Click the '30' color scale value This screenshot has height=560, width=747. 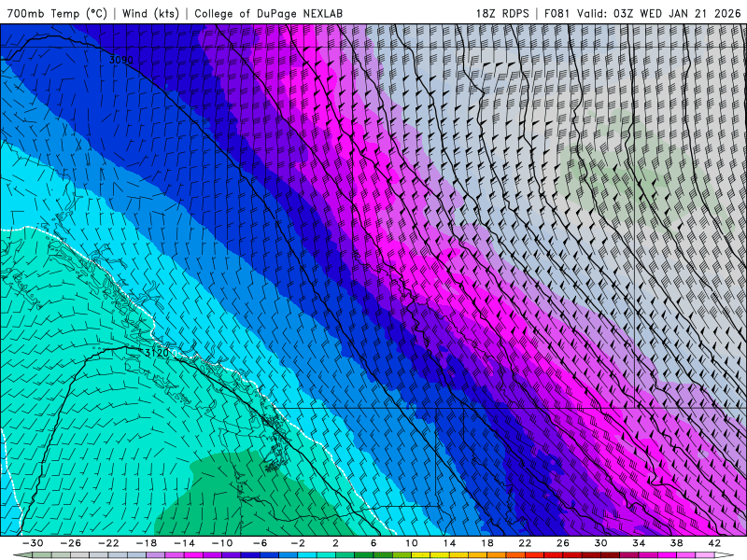tap(600, 543)
